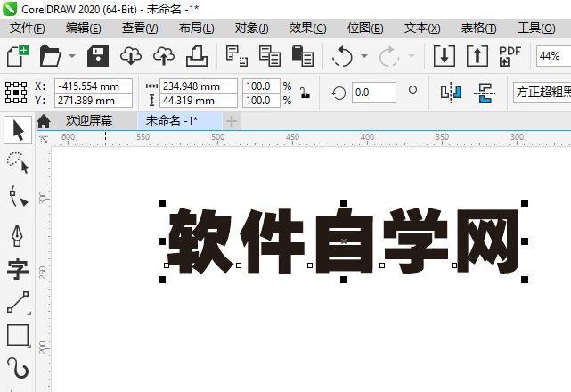Click the home Welcome screen button
This screenshot has width=571, height=392.
click(44, 120)
